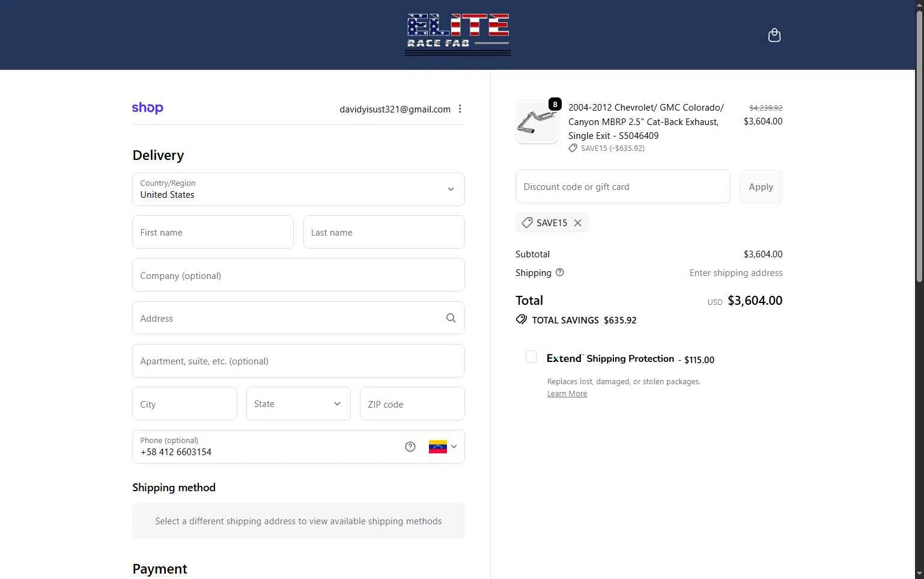
Task: Focus the Company (optional) field
Action: click(x=299, y=275)
